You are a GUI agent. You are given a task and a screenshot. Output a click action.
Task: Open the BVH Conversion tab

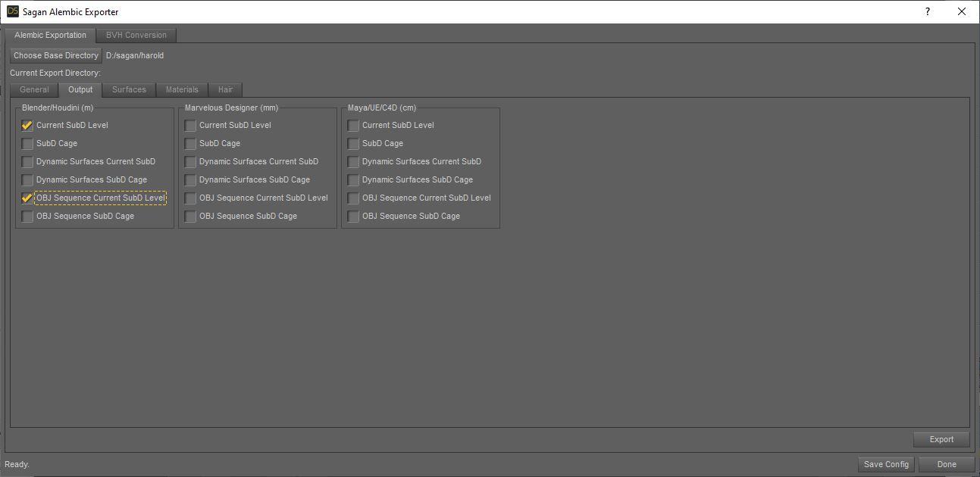[x=136, y=35]
